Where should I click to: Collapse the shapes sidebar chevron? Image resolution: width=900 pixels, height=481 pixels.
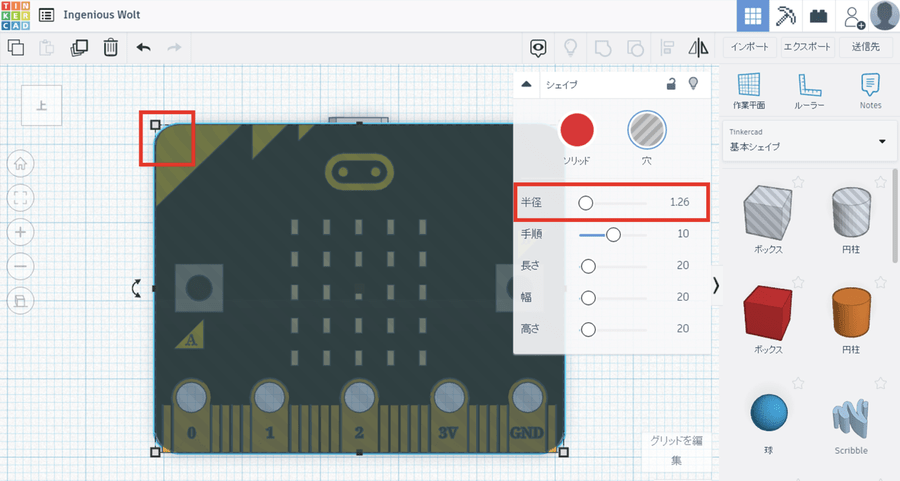(716, 285)
